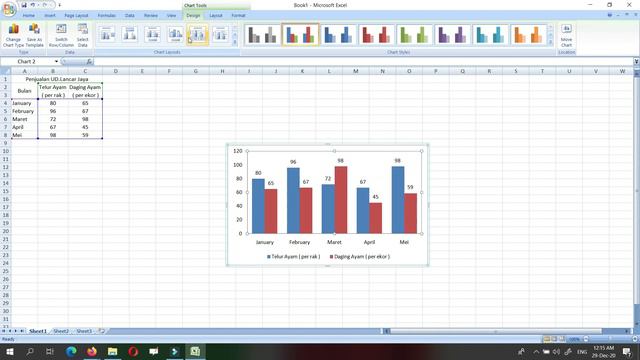Click Switch Row/Column in the Data group
This screenshot has height=360, width=640.
point(61,35)
